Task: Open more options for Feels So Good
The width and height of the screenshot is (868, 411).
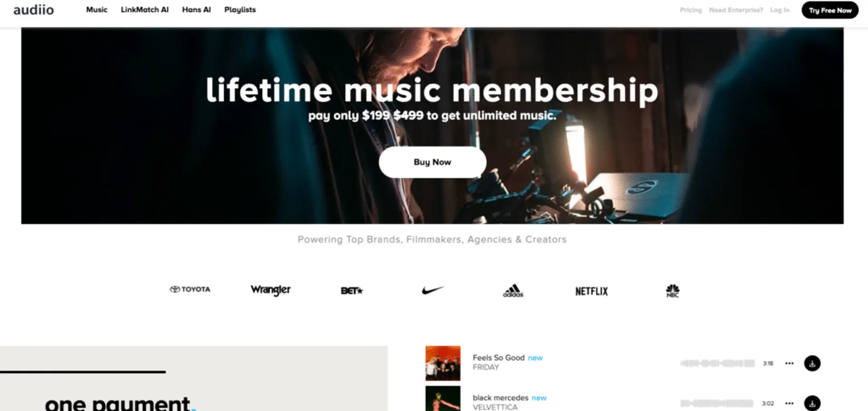Action: click(789, 363)
